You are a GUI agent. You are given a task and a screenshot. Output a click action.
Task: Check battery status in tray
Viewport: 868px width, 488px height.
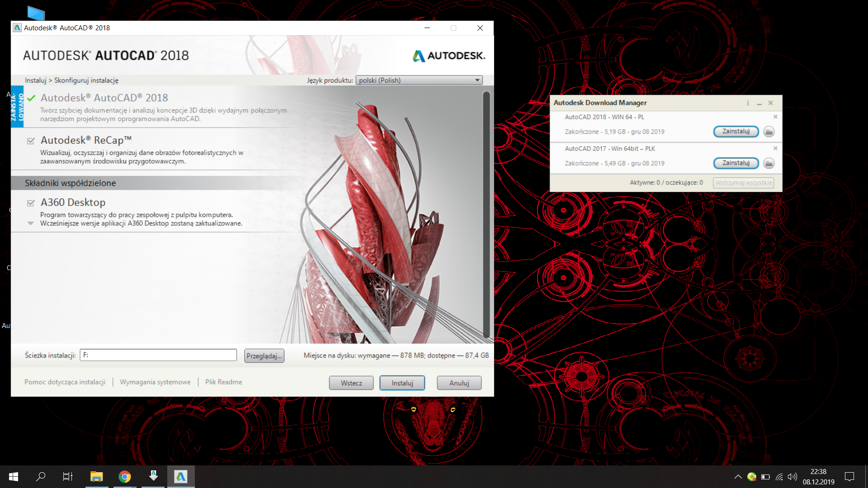[x=765, y=477]
